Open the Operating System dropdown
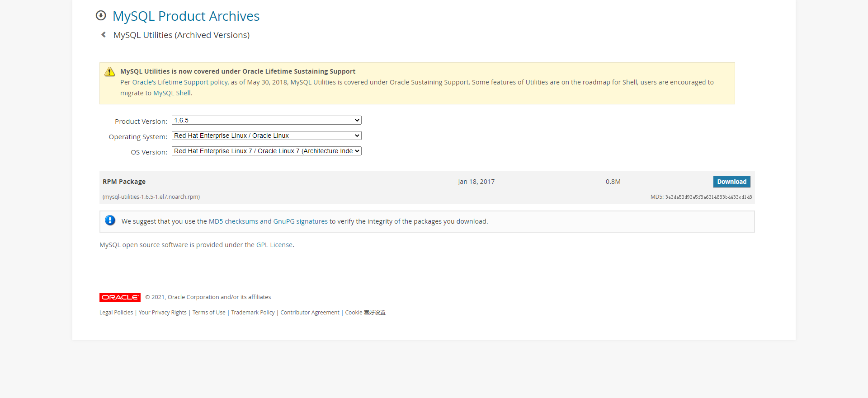Viewport: 868px width, 398px height. (x=267, y=136)
